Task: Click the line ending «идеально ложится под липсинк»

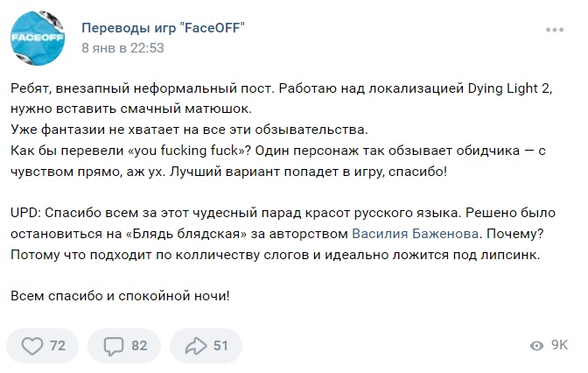Action: (x=276, y=255)
